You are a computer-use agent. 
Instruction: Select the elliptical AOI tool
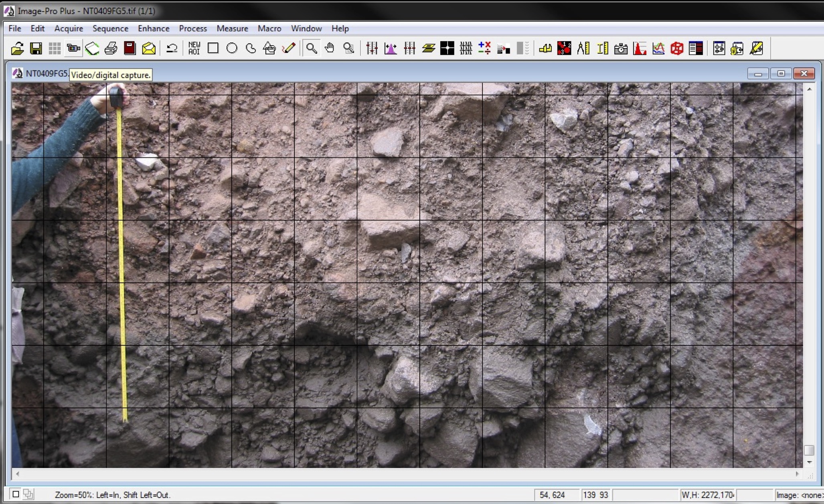coord(232,48)
